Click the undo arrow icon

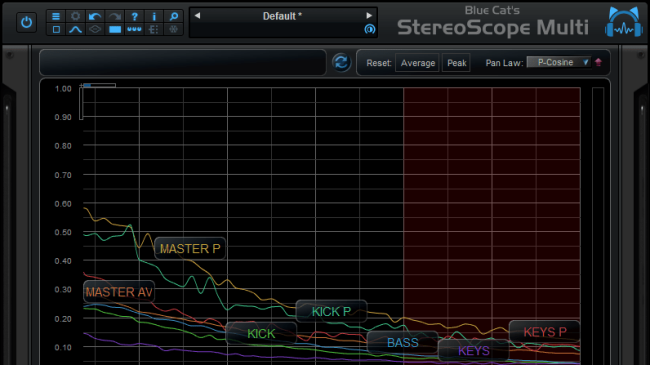pyautogui.click(x=95, y=16)
